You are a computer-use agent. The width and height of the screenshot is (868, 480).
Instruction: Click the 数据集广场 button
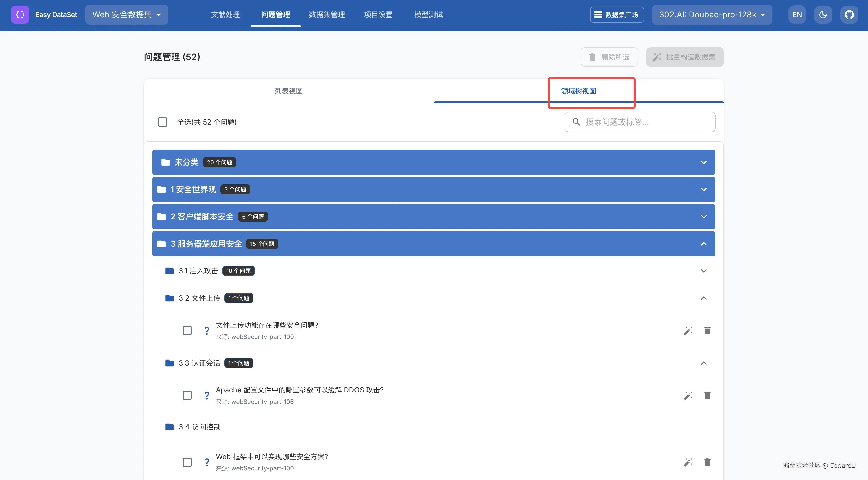tap(617, 15)
